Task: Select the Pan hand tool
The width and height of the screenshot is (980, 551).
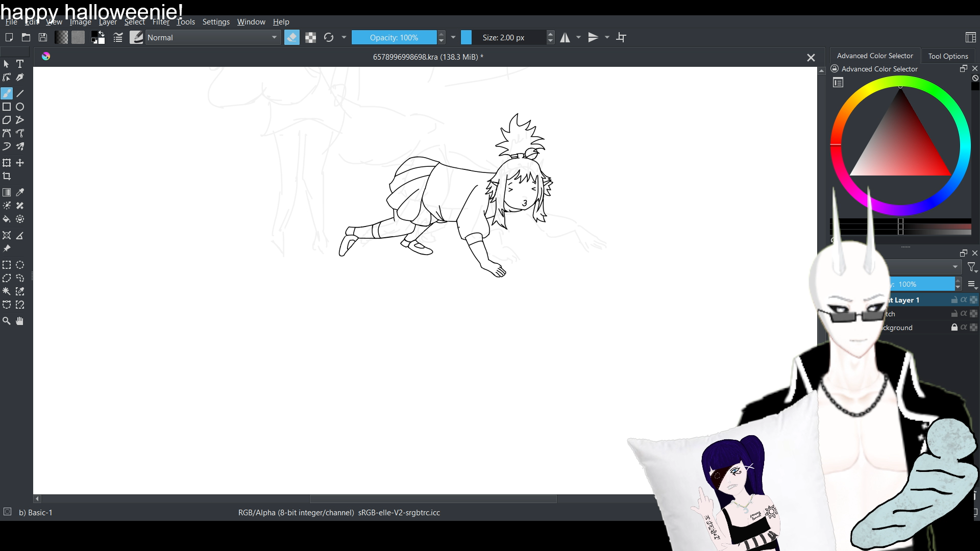Action: tap(20, 321)
